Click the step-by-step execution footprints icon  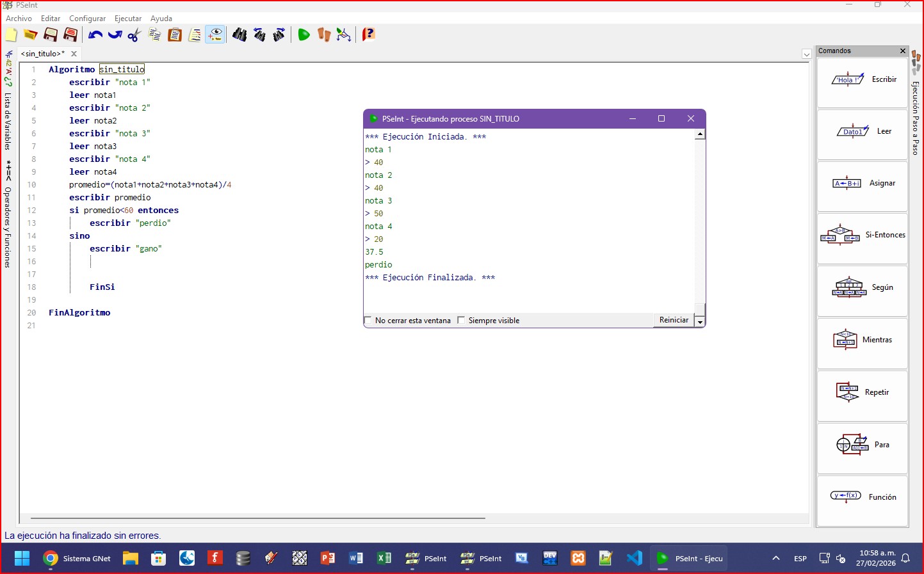pos(324,35)
